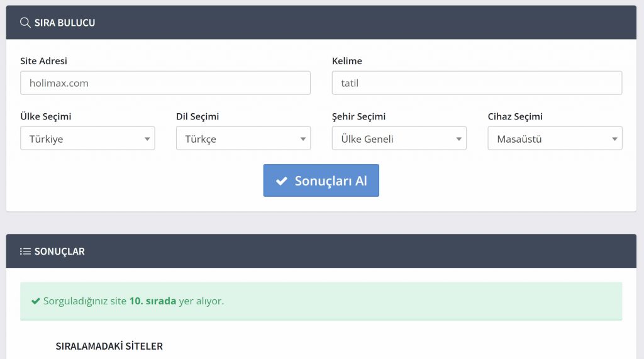Screen dimensions: 644x359
Task: Click into the Kelime text field
Action: click(477, 83)
